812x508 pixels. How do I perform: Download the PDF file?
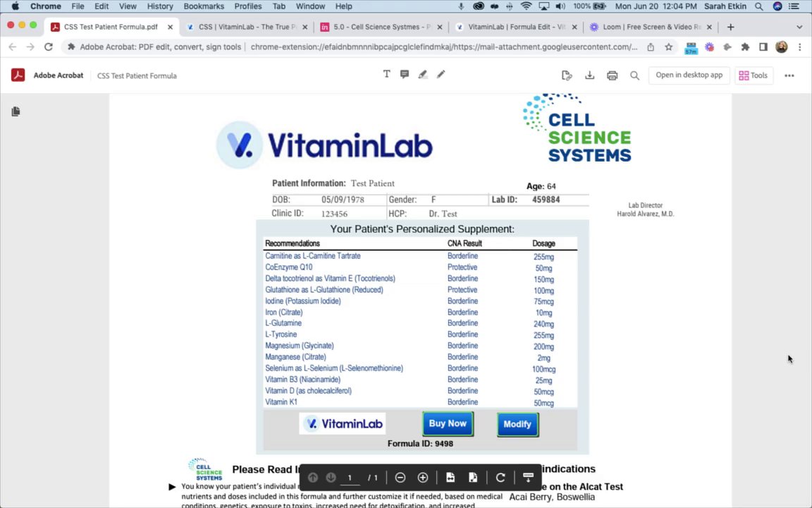[589, 75]
